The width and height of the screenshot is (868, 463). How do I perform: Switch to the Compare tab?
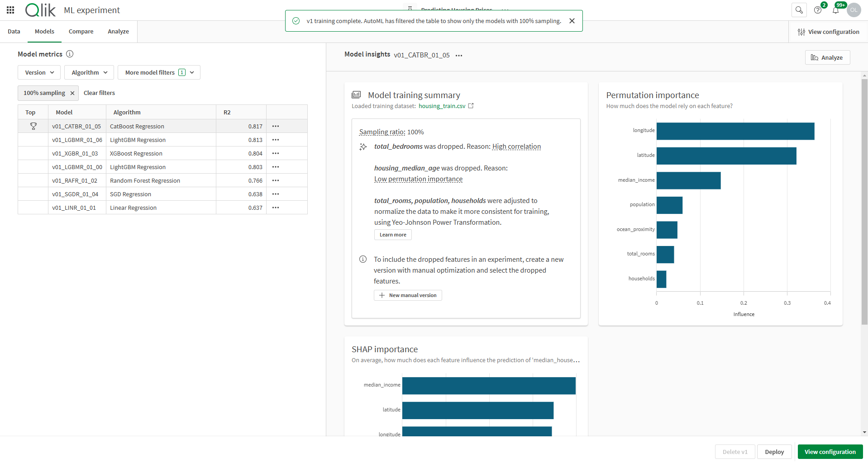click(81, 32)
